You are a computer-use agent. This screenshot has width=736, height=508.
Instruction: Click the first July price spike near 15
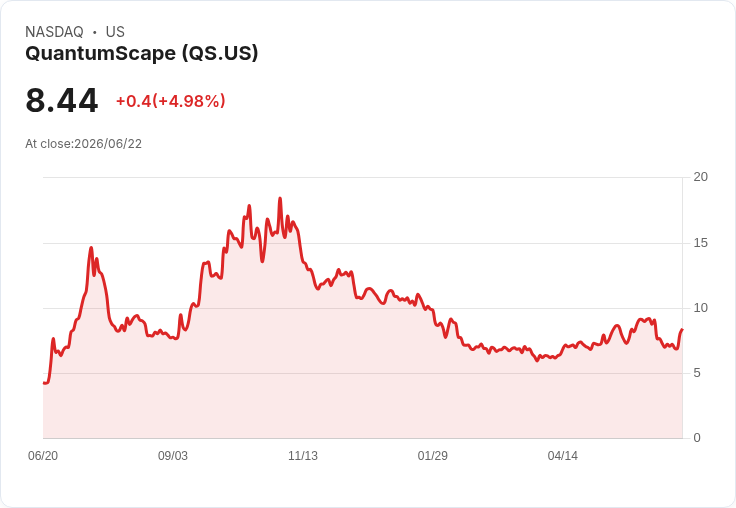coord(91,247)
